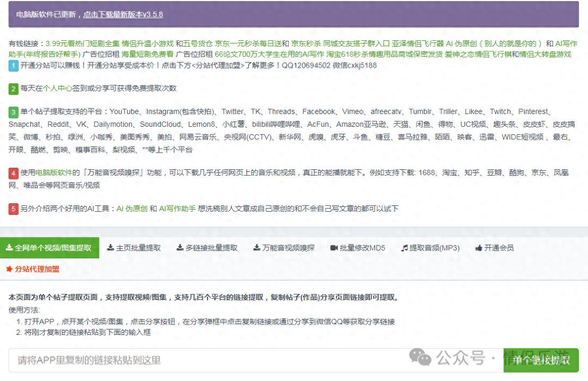Select the 全网单个视频/图集提取 tab

coord(49,248)
